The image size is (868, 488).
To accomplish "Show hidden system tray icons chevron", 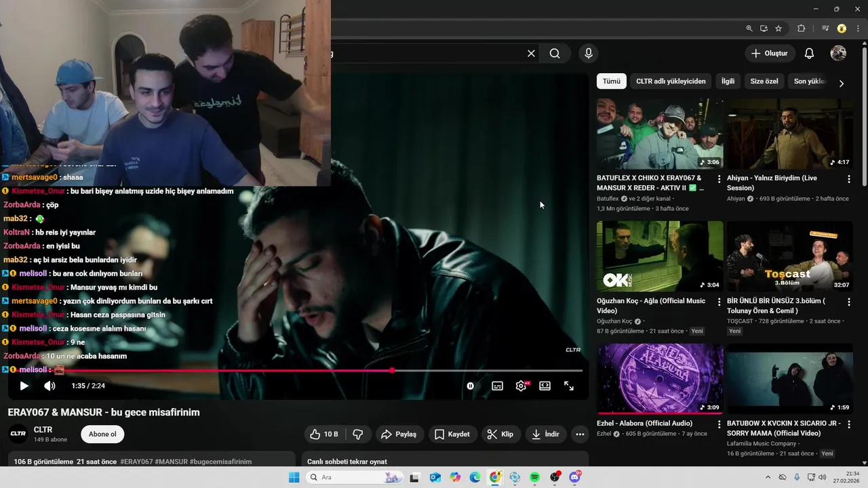I will tap(768, 478).
